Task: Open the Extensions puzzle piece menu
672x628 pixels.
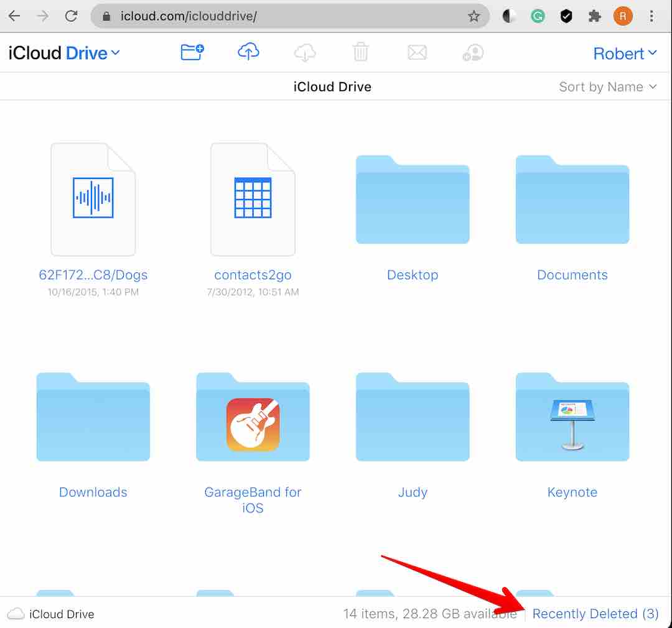Action: 594,16
